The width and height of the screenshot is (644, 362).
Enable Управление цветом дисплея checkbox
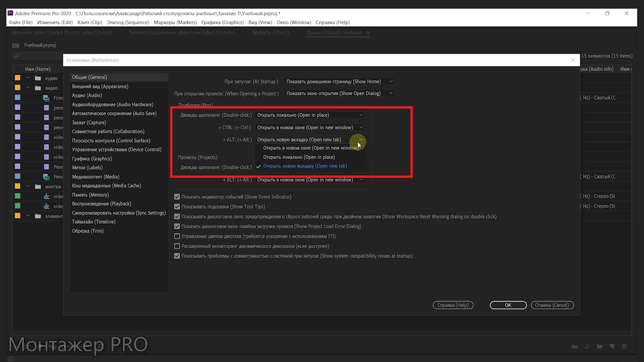(177, 236)
